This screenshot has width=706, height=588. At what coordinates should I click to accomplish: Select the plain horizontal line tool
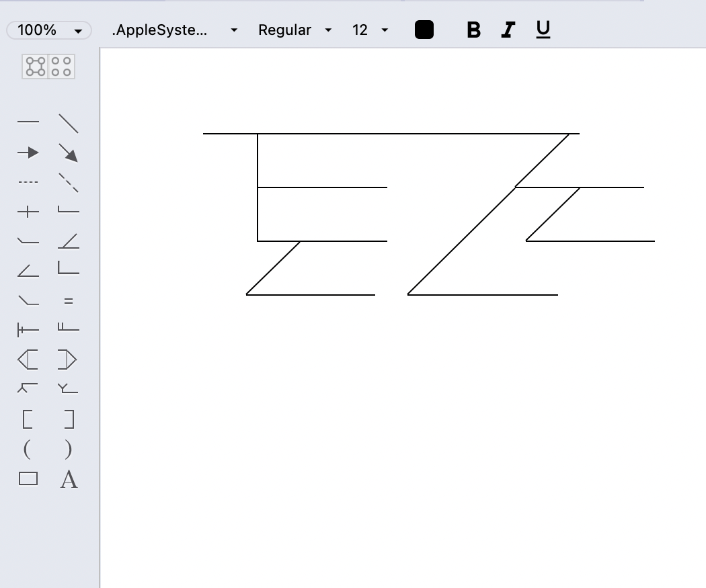pos(28,122)
